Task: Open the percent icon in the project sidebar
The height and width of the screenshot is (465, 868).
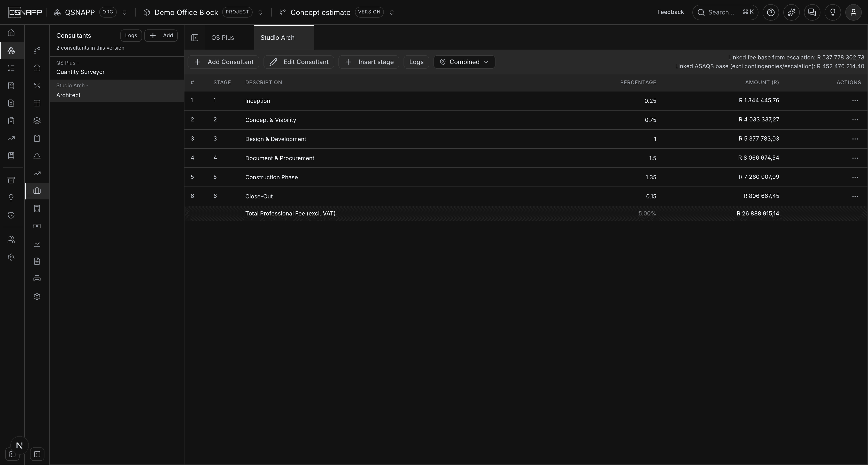Action: [x=37, y=86]
